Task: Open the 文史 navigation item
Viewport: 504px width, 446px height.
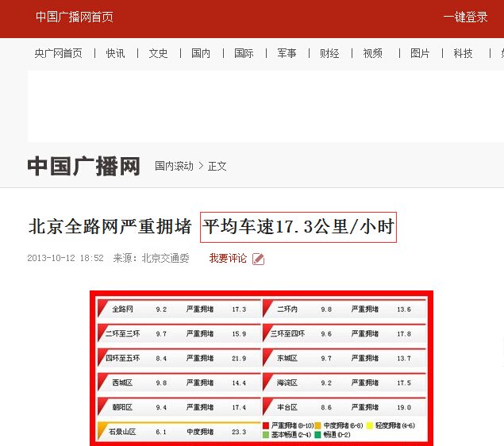Action: 158,53
